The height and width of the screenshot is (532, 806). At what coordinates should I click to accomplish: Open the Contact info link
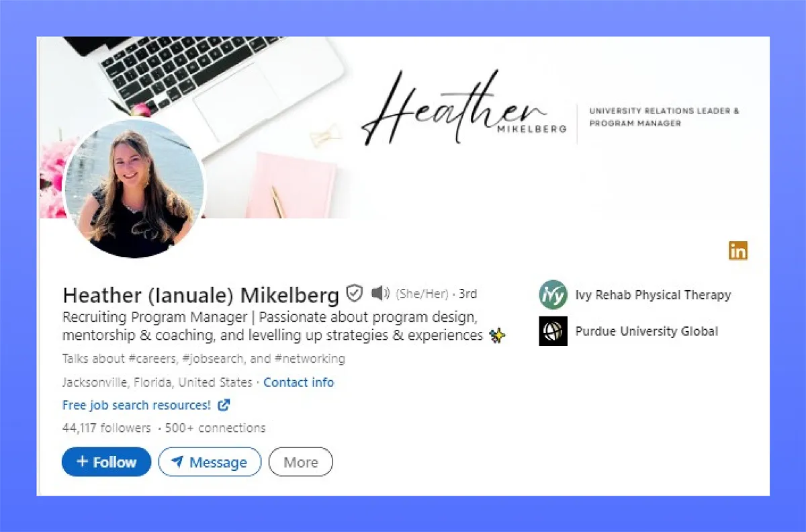[298, 382]
